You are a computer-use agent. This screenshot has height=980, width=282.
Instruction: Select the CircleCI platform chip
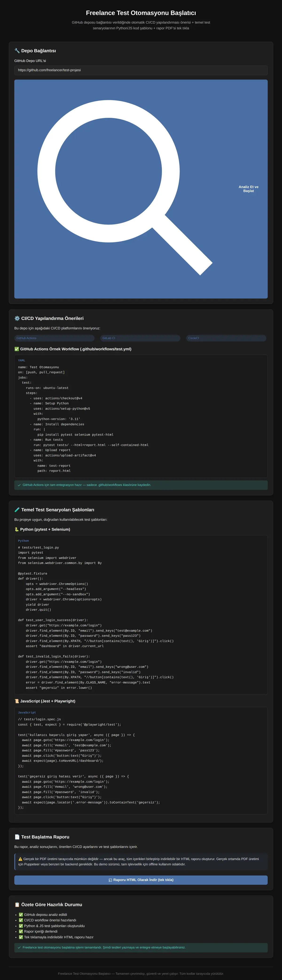226,338
